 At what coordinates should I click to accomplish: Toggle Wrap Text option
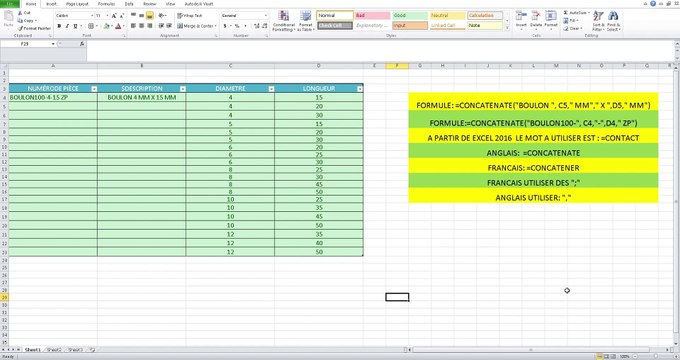[190, 16]
